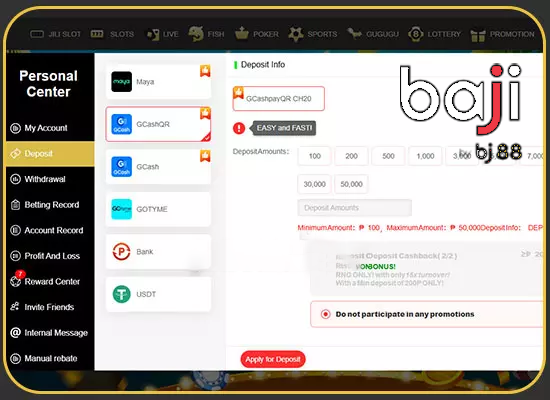Choose the 1,000 deposit amount
The image size is (550, 400).
(x=425, y=156)
